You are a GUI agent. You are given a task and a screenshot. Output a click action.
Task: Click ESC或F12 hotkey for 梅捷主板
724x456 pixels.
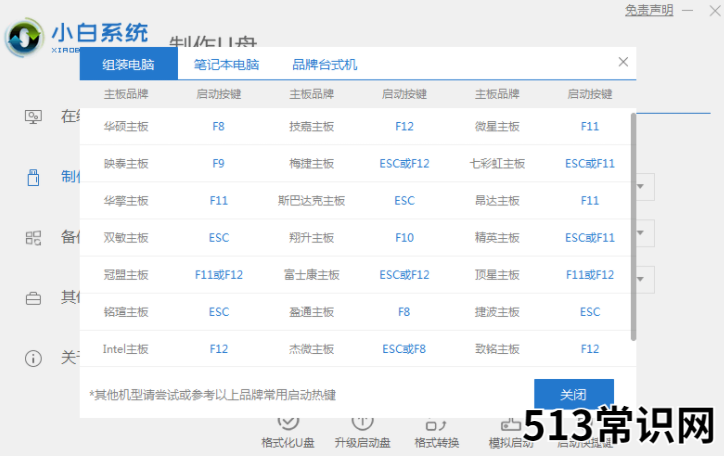coord(404,163)
